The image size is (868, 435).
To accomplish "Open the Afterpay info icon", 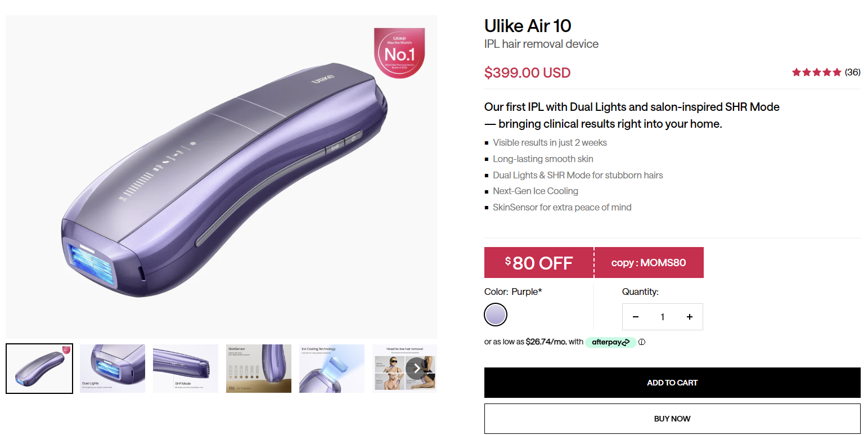I will point(642,342).
